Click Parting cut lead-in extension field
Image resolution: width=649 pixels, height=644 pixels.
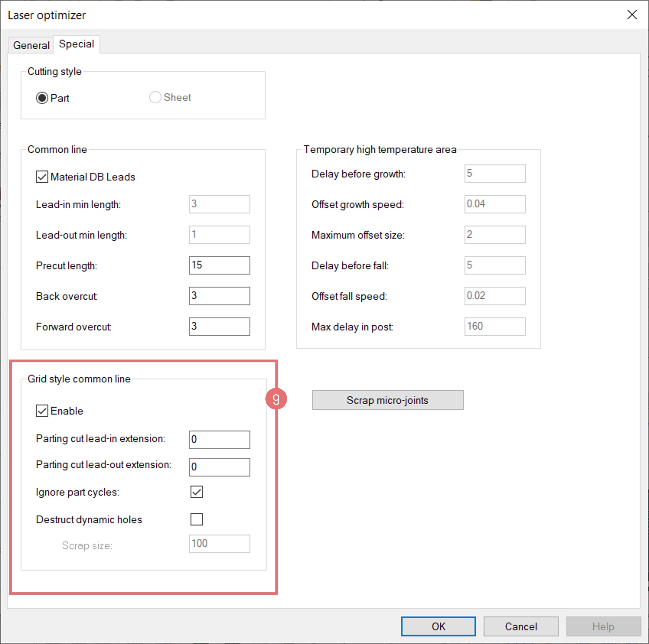pyautogui.click(x=219, y=440)
